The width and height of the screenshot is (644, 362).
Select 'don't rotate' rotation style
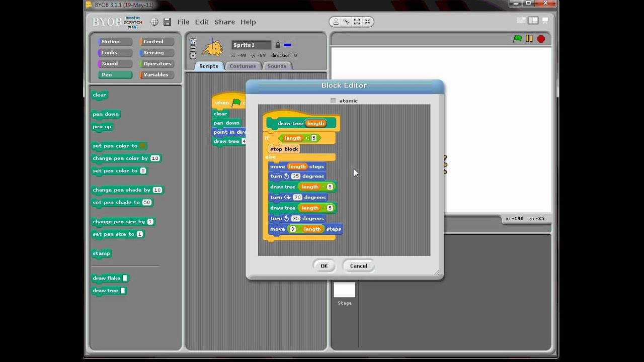pyautogui.click(x=193, y=56)
